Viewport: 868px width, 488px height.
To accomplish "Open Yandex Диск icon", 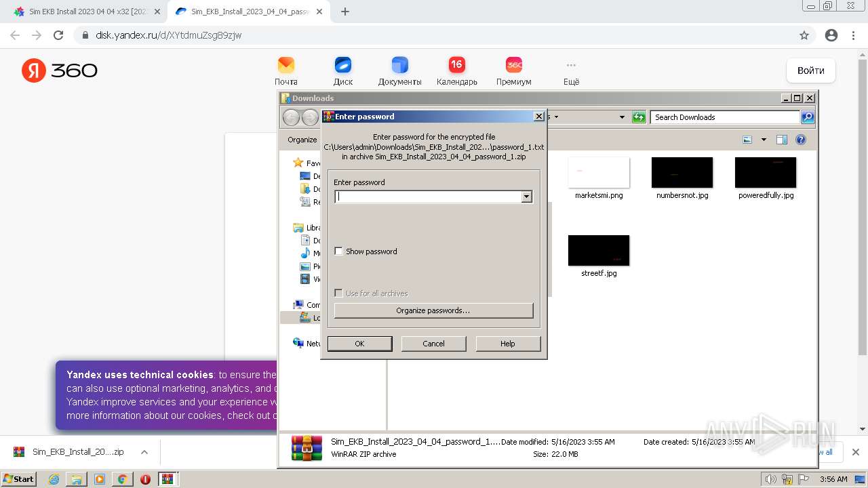I will click(343, 65).
